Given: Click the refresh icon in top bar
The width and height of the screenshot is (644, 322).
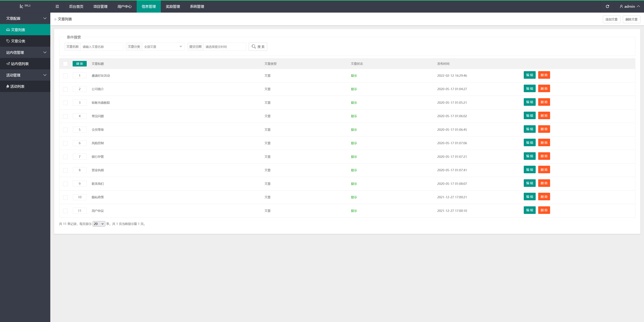Looking at the screenshot, I should pos(607,7).
